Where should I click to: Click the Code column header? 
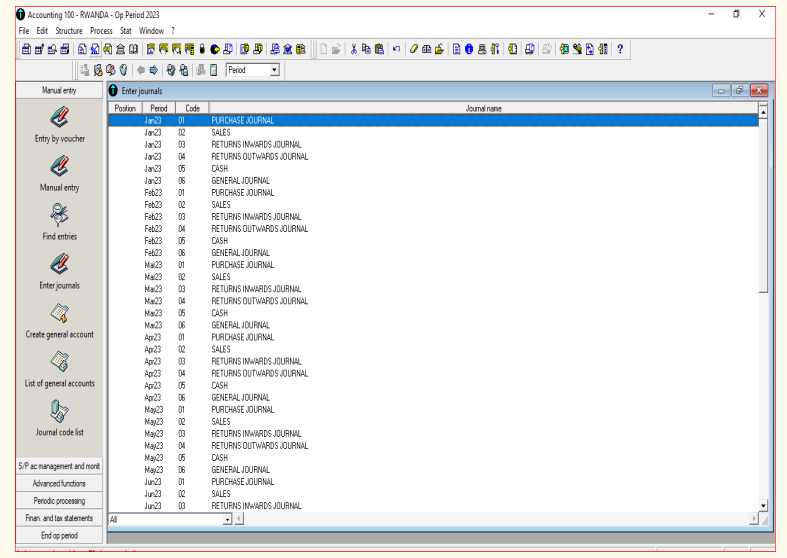[x=192, y=108]
